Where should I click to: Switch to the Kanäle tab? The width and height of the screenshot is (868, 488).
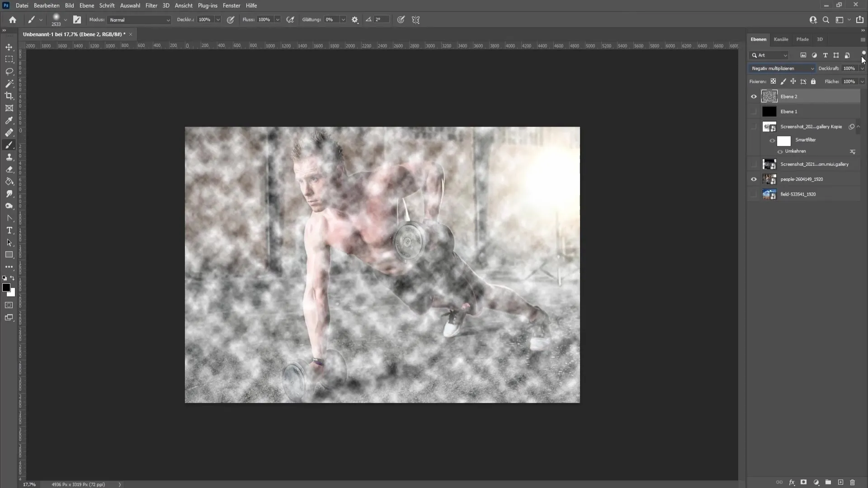(781, 39)
